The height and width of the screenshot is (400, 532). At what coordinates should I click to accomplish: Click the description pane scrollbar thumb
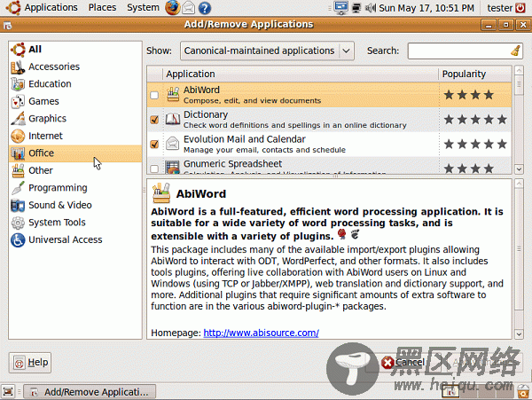point(519,249)
